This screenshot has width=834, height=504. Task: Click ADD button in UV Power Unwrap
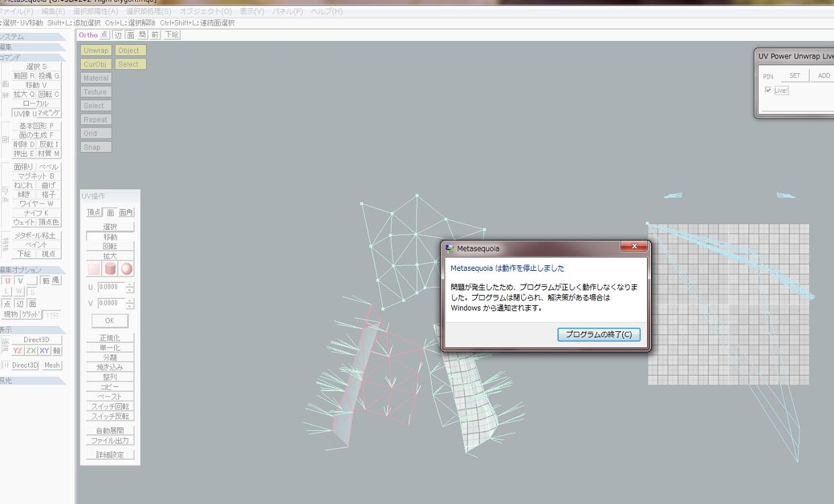[x=824, y=76]
